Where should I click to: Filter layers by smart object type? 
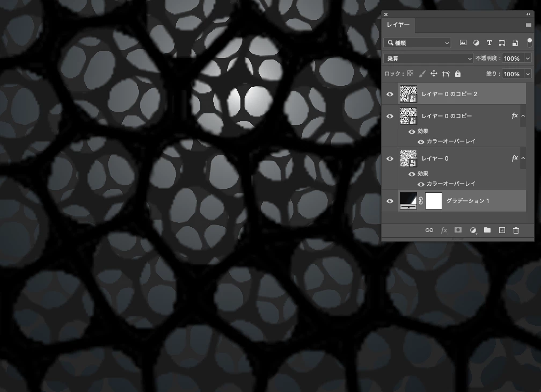coord(515,43)
